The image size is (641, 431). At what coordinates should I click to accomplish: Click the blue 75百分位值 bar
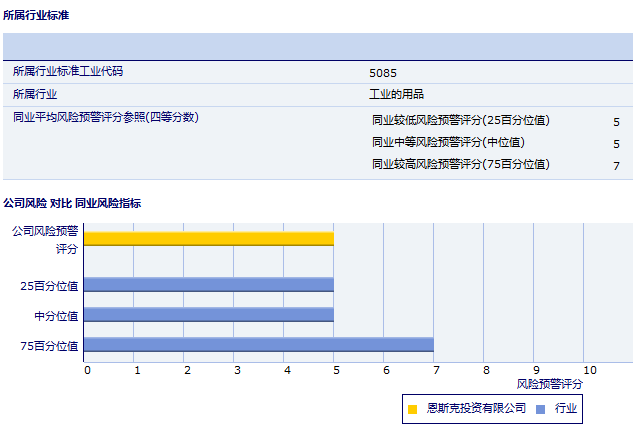pyautogui.click(x=258, y=345)
